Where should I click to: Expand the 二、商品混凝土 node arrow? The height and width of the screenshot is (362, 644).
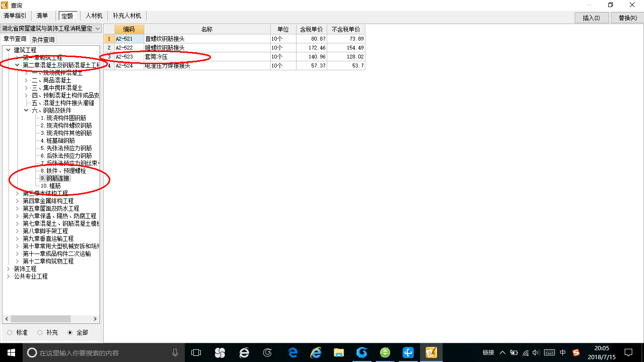[26, 80]
